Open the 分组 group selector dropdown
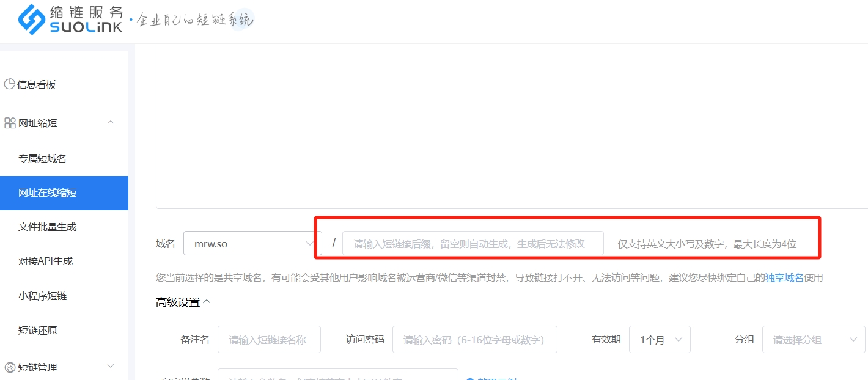The width and height of the screenshot is (868, 380). click(813, 340)
